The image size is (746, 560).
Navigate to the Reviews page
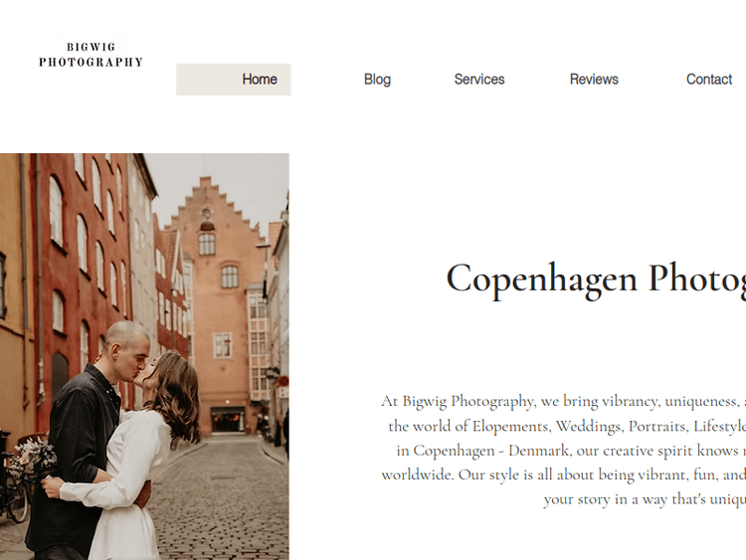point(594,80)
